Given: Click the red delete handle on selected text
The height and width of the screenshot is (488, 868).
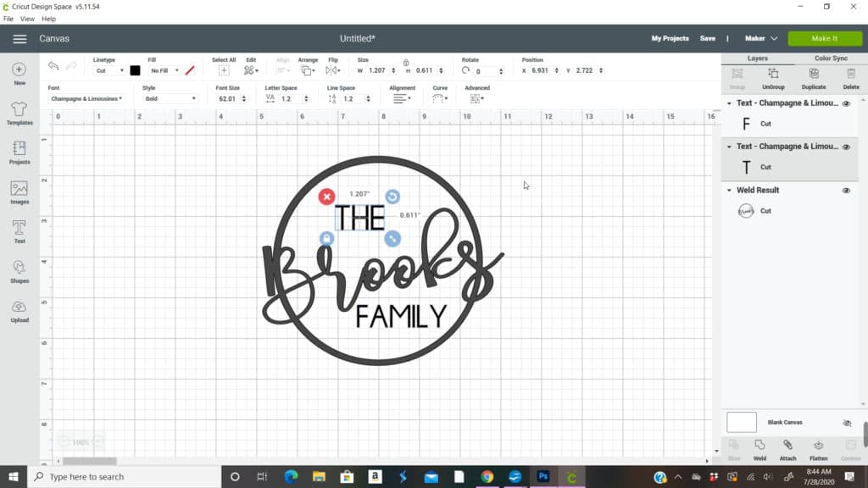Looking at the screenshot, I should pos(326,197).
